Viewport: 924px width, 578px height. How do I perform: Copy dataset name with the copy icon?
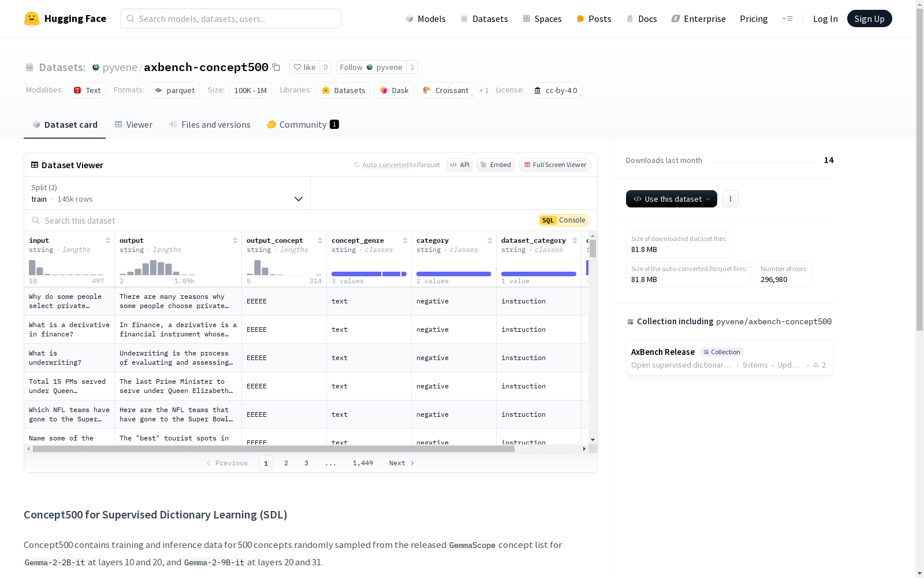276,67
